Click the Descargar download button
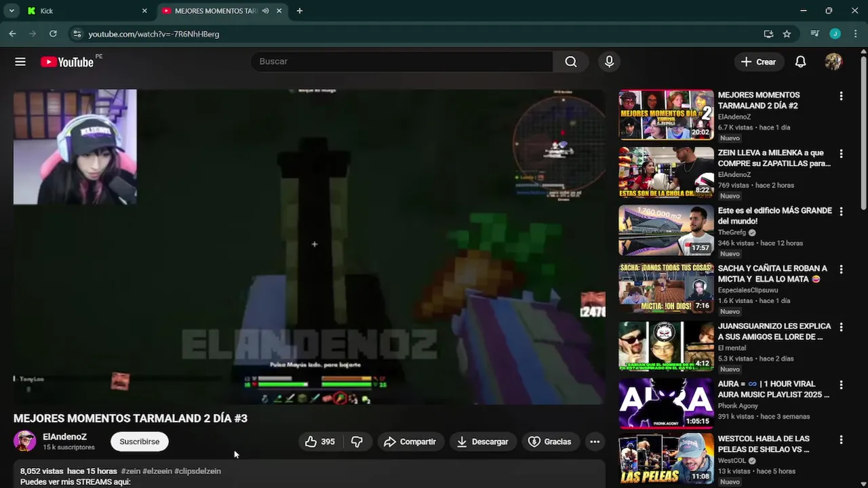The image size is (868, 488). tap(482, 441)
